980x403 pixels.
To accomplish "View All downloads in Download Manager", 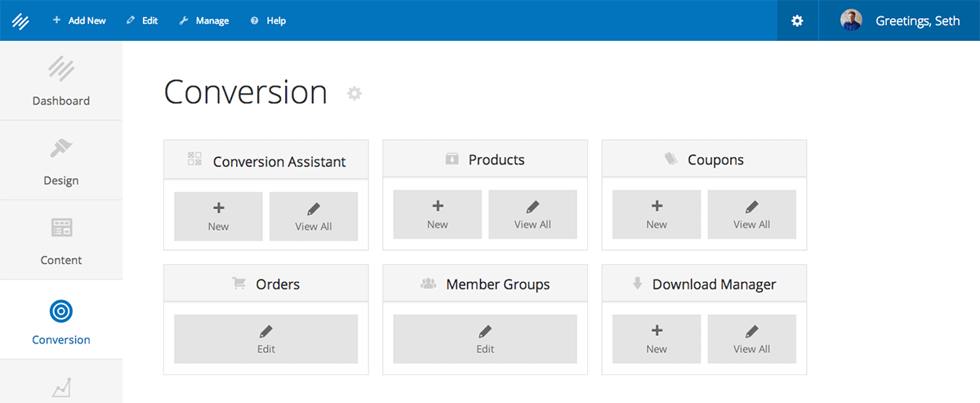I will 752,339.
